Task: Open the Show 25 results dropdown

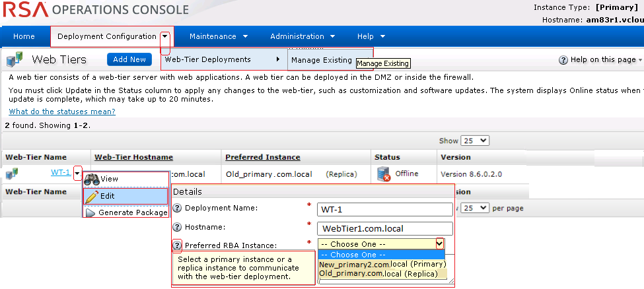Action: tap(476, 141)
